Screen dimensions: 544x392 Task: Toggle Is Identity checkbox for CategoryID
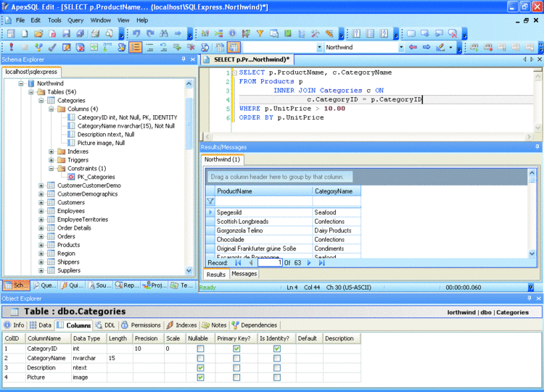click(x=277, y=349)
